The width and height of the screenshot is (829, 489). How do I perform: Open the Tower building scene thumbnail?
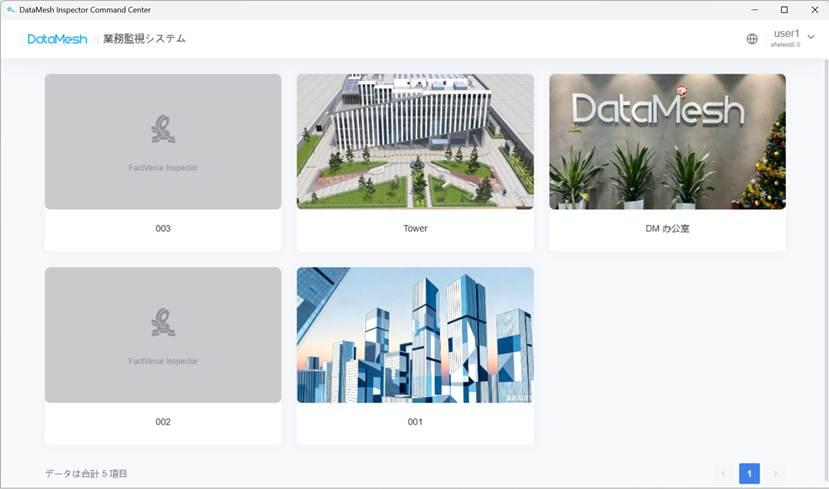click(415, 141)
